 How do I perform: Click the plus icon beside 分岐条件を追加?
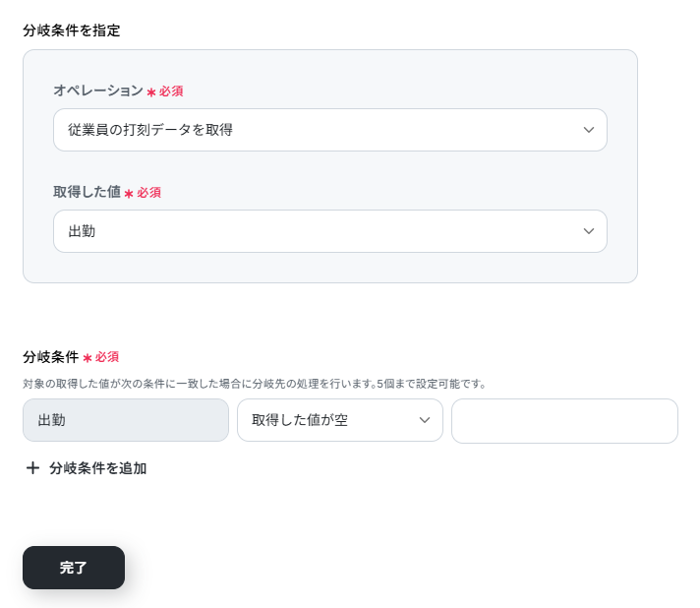[x=32, y=468]
